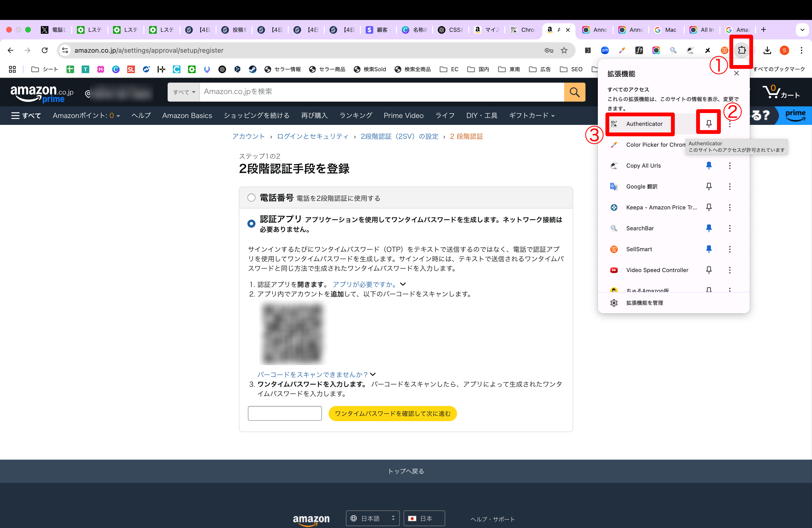This screenshot has width=812, height=528.
Task: Click the browser reload button
Action: click(45, 50)
